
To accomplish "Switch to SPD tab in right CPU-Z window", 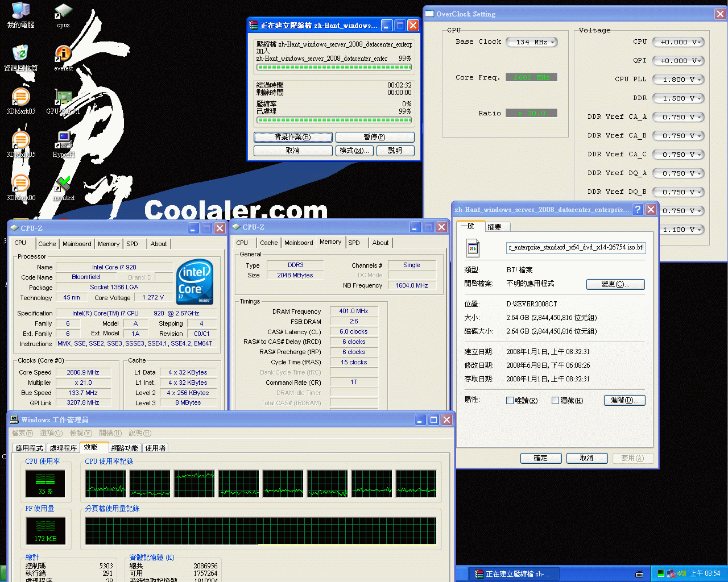I will coord(354,243).
